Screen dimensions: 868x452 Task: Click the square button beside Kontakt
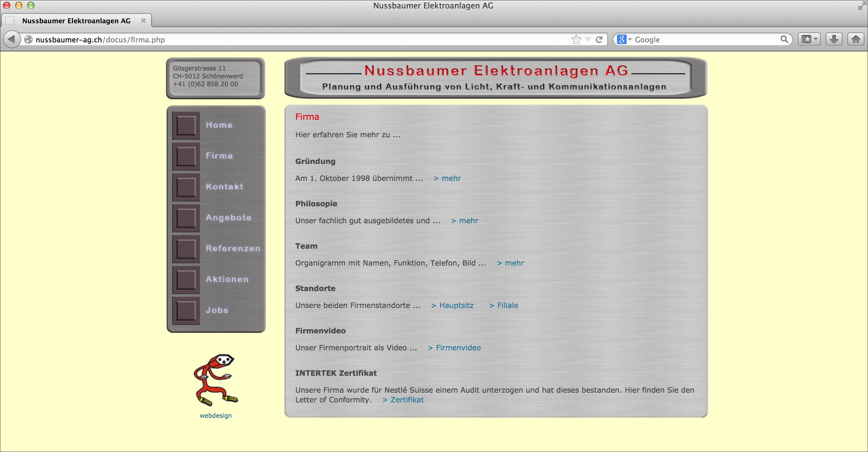(x=186, y=187)
